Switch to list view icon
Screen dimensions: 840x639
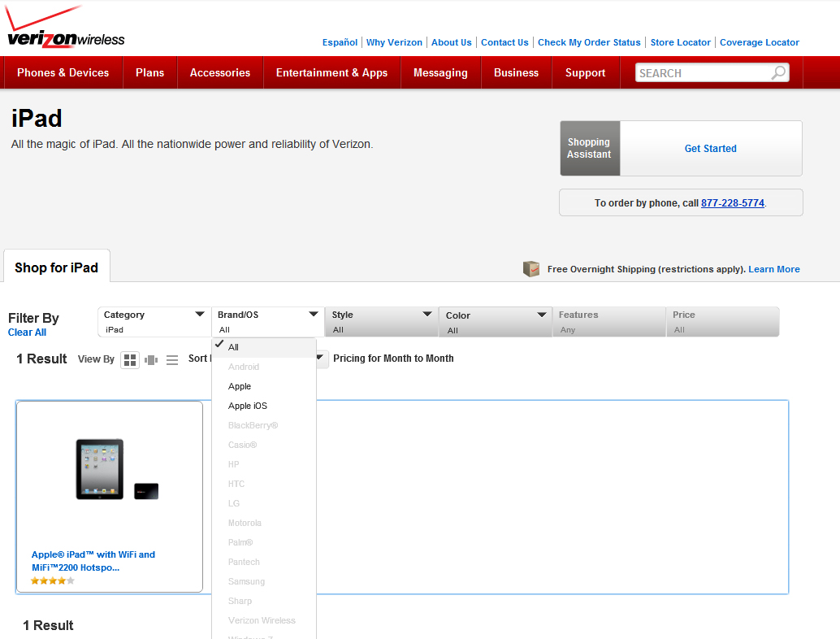click(172, 359)
